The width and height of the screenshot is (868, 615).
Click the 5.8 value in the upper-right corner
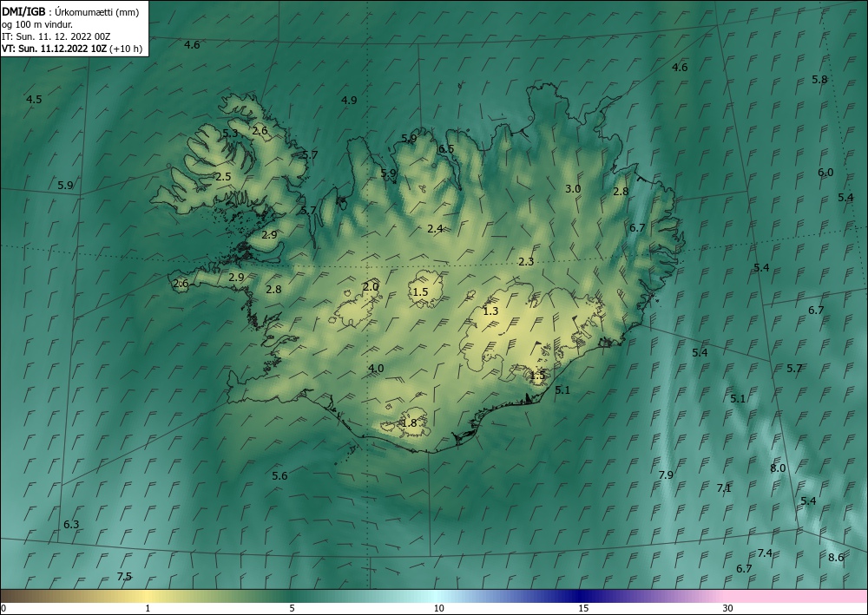point(819,80)
